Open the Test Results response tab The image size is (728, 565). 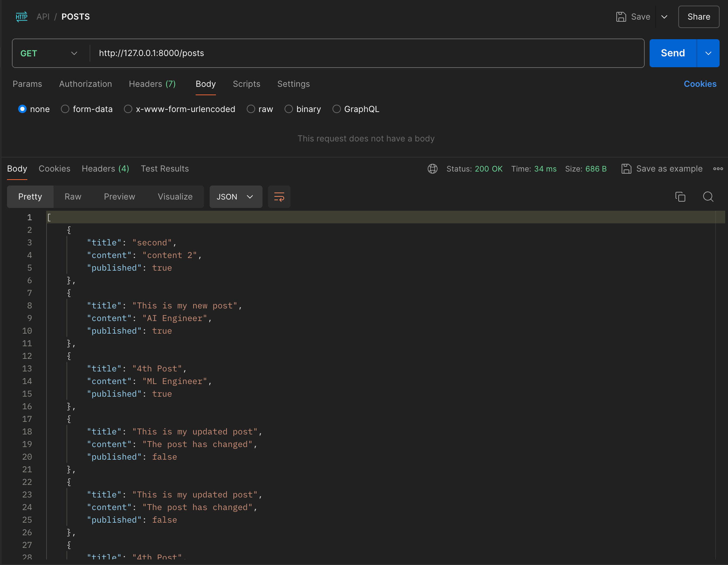(x=164, y=169)
